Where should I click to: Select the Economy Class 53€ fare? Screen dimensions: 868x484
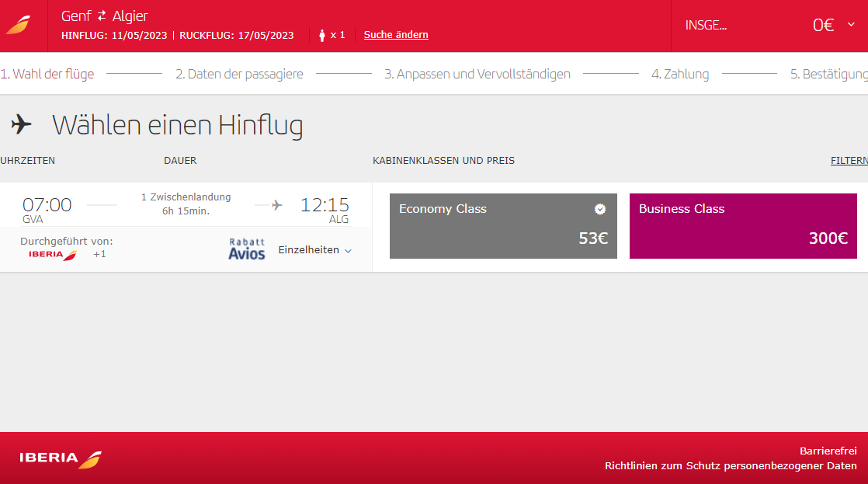point(503,226)
